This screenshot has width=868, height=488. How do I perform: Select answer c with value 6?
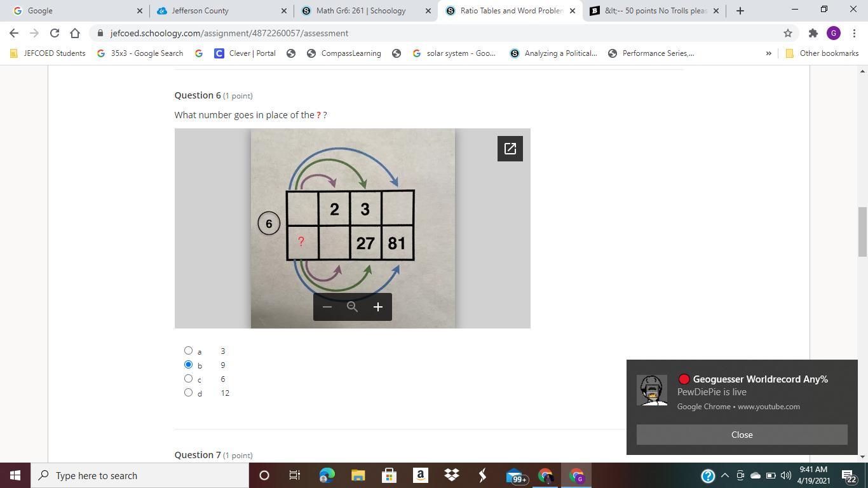pyautogui.click(x=188, y=379)
